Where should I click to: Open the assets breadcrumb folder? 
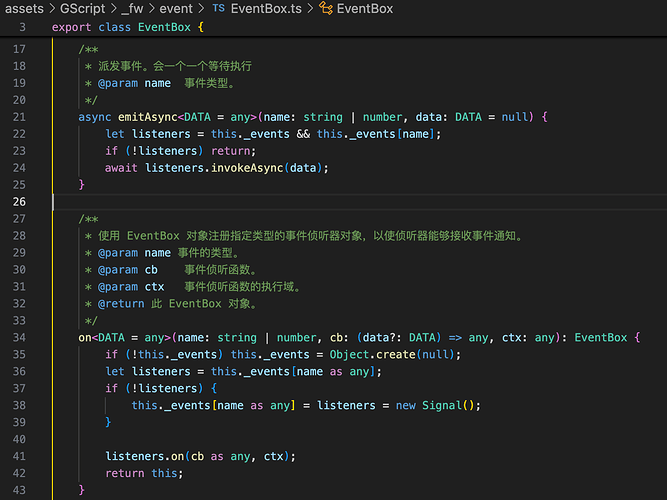(23, 9)
